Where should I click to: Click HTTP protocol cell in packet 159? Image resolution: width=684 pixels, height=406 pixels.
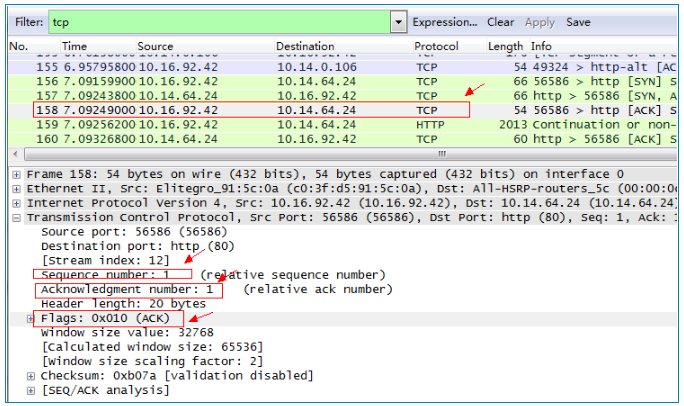pyautogui.click(x=430, y=125)
